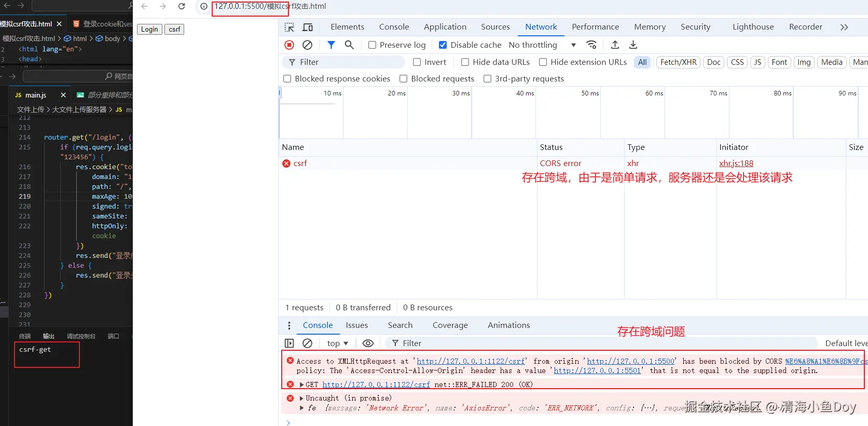Click the Login button on page

pos(149,29)
